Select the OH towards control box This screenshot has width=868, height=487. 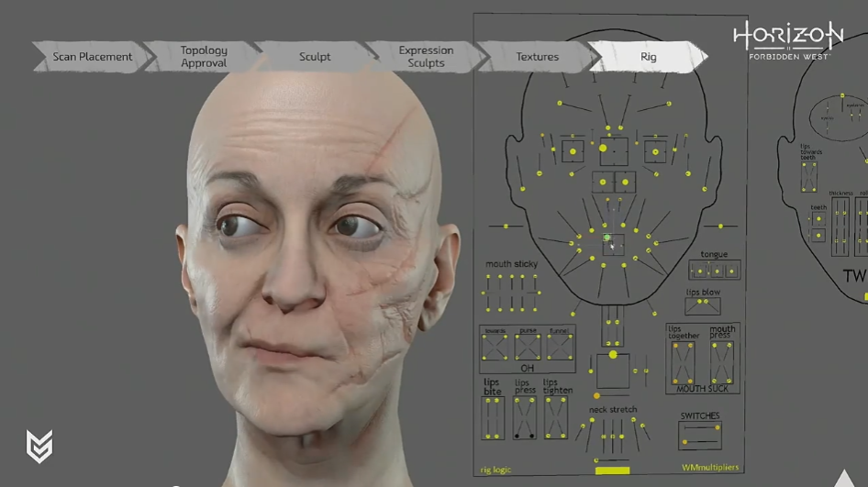(x=495, y=348)
